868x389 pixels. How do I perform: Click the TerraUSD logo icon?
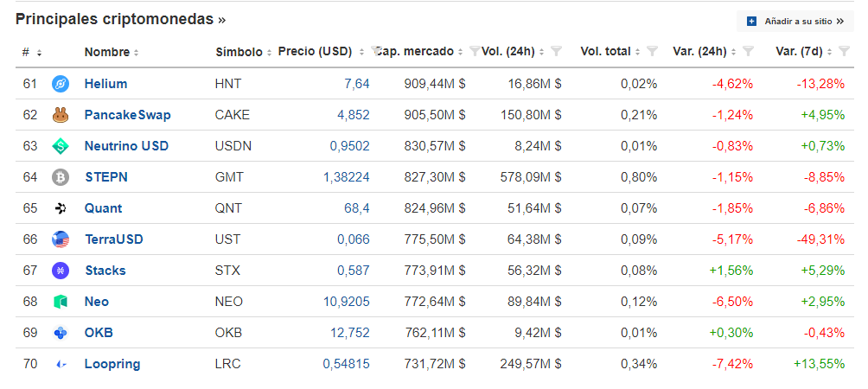tap(60, 239)
